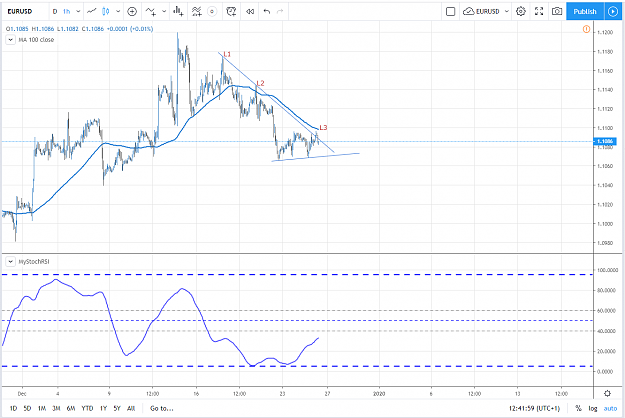Select the 1h timeframe
The height and width of the screenshot is (418, 625).
[67, 12]
